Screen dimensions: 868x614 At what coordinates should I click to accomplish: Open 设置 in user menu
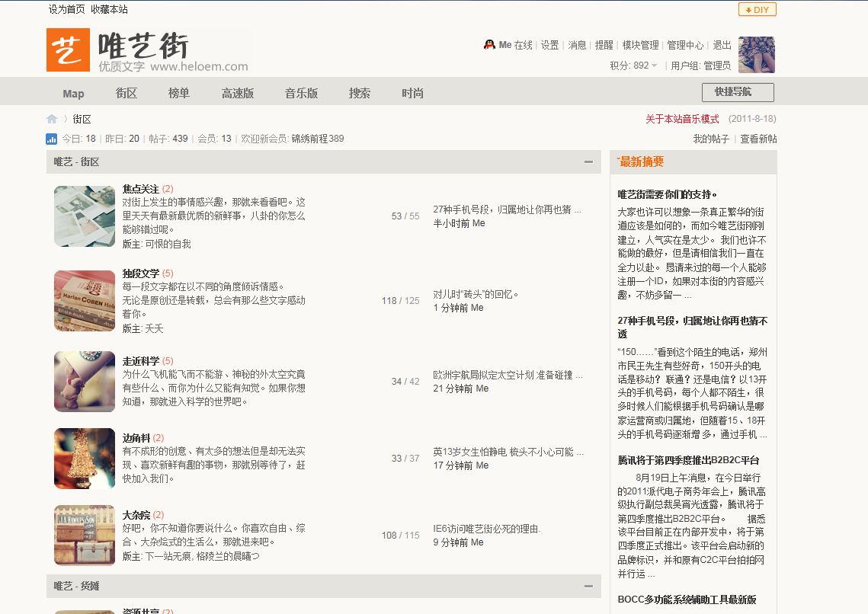[x=549, y=46]
